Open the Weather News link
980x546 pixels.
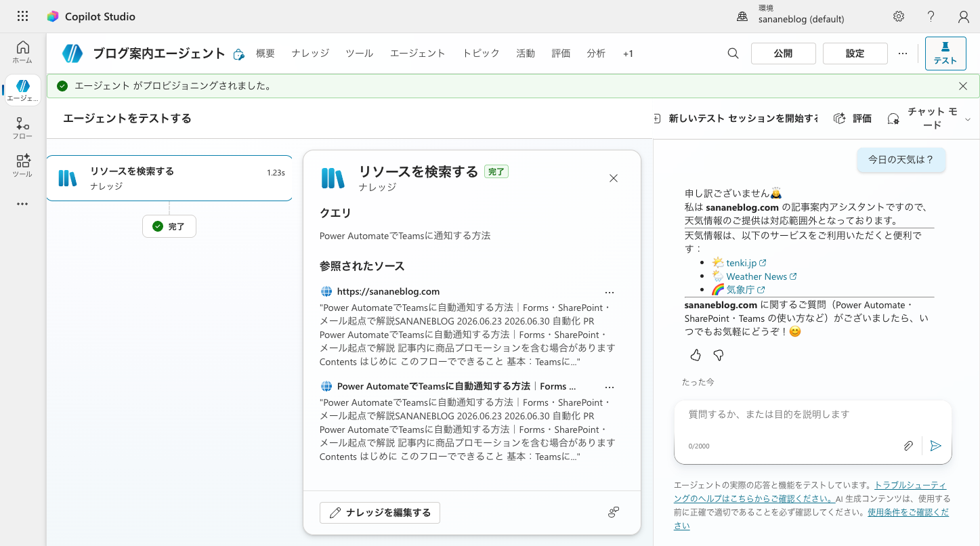click(761, 276)
